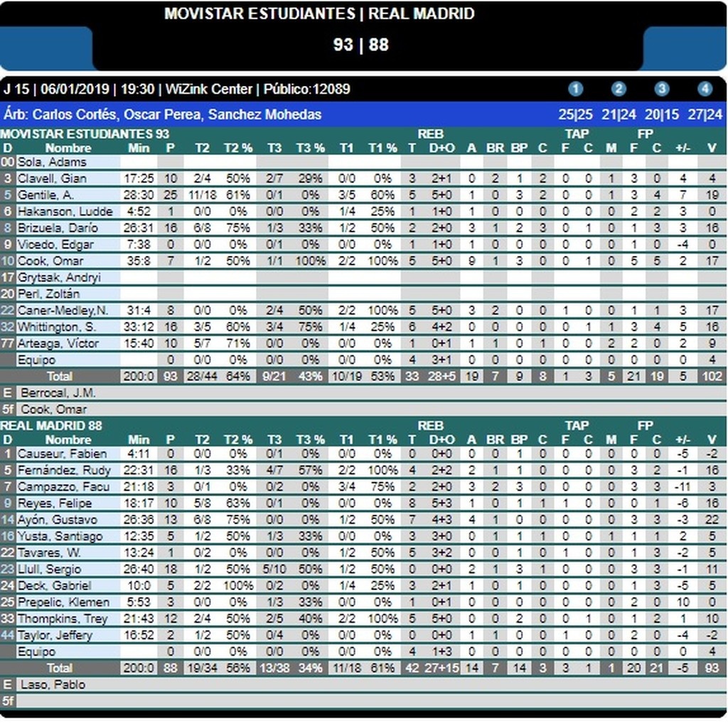This screenshot has height=723, width=728.
Task: Select player Reyes, Felipe
Action: point(54,503)
